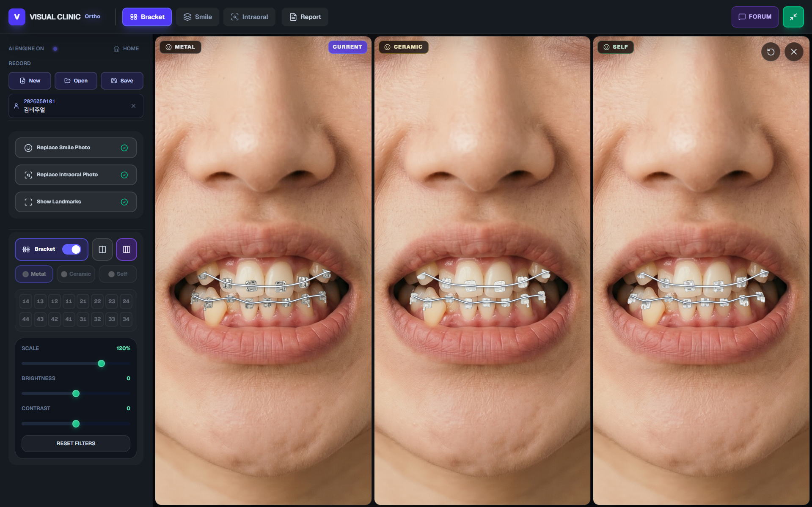Choose the Metal bracket type

click(34, 274)
